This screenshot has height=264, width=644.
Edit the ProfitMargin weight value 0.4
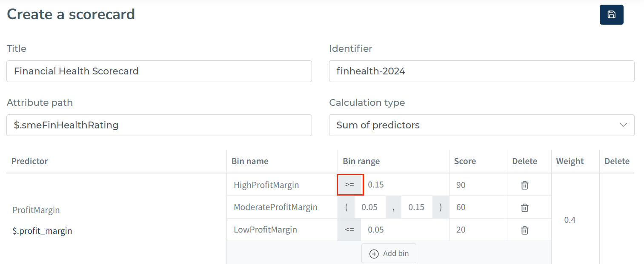click(570, 220)
